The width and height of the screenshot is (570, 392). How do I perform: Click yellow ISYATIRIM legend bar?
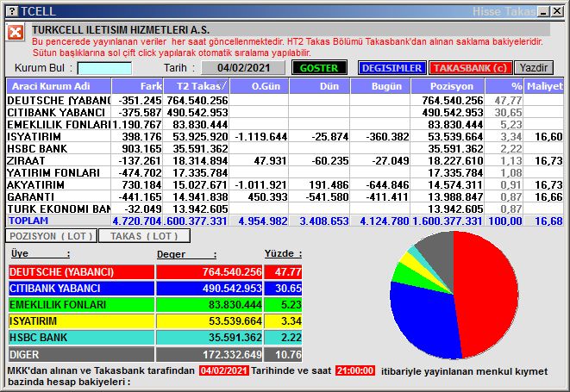pos(81,320)
